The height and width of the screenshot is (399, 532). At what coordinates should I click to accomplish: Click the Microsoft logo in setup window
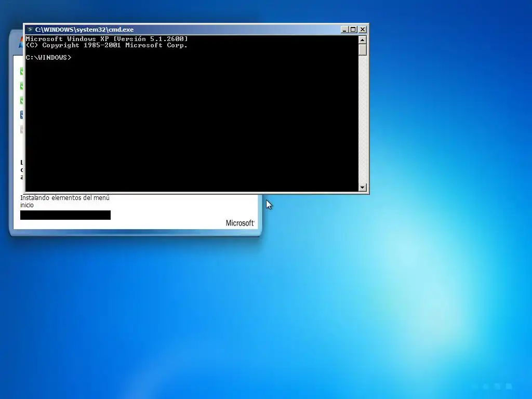click(240, 223)
